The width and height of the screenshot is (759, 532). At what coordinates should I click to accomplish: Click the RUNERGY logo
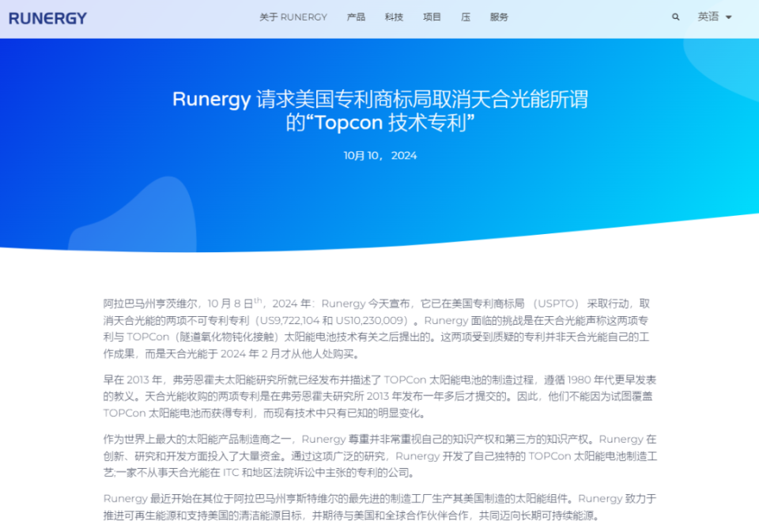47,17
